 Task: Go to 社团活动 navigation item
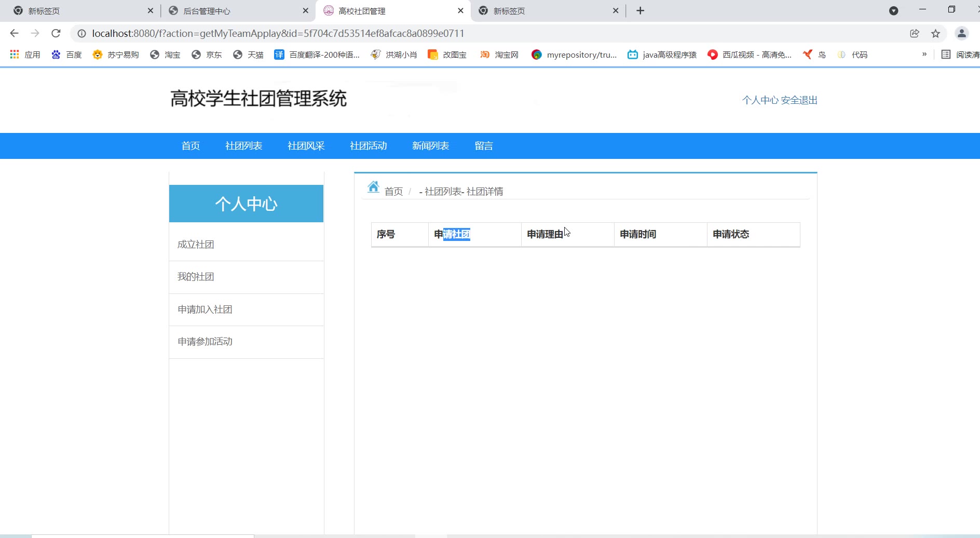[368, 146]
